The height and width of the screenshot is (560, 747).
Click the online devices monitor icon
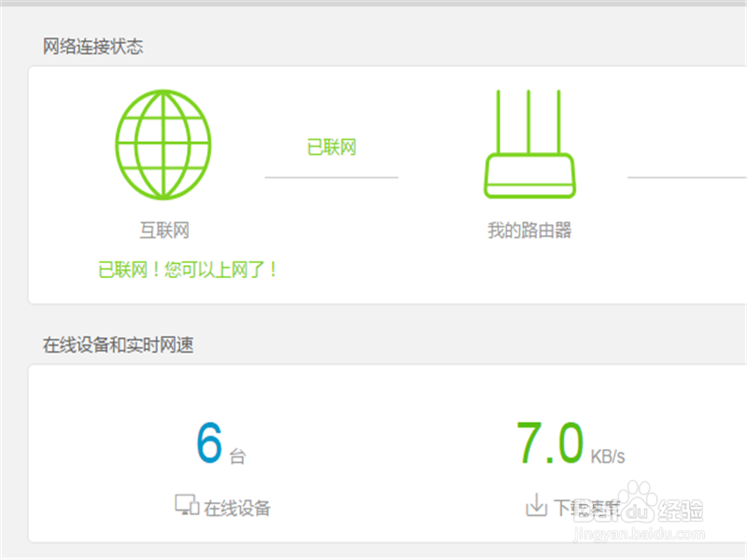click(187, 505)
